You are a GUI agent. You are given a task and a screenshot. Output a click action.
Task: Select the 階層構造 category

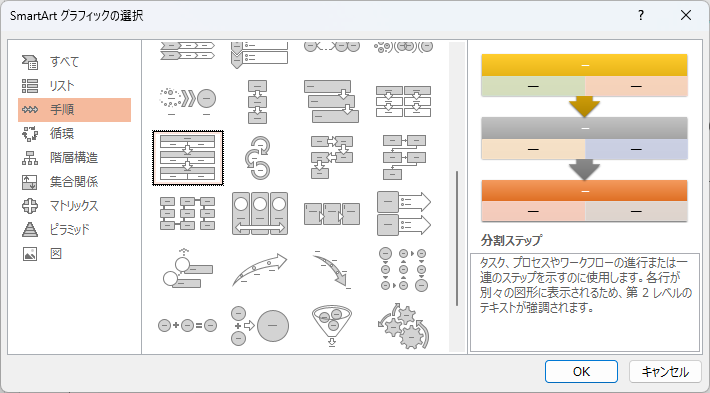74,158
